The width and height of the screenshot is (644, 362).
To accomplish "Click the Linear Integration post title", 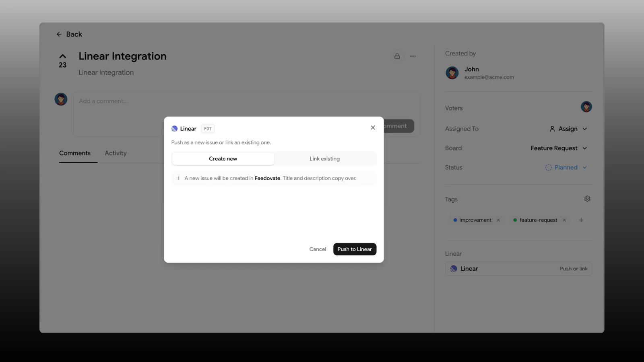I will tap(122, 56).
